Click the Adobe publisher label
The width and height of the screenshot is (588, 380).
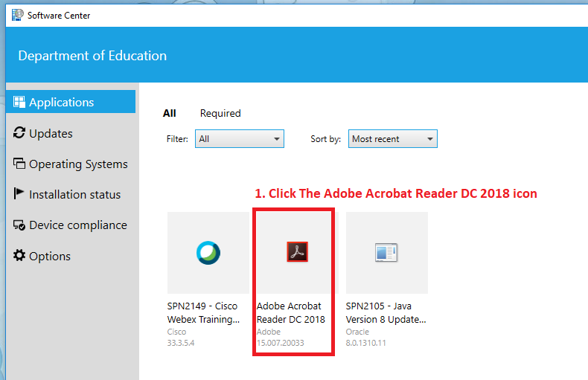269,332
